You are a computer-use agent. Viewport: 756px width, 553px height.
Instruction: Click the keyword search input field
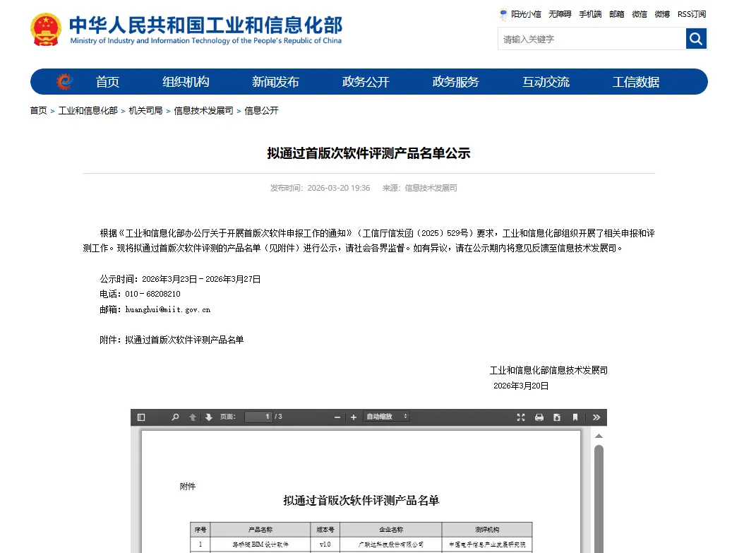(x=592, y=39)
